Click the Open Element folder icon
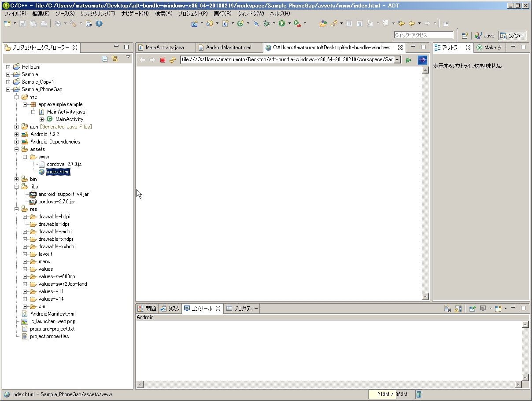 coord(323,23)
